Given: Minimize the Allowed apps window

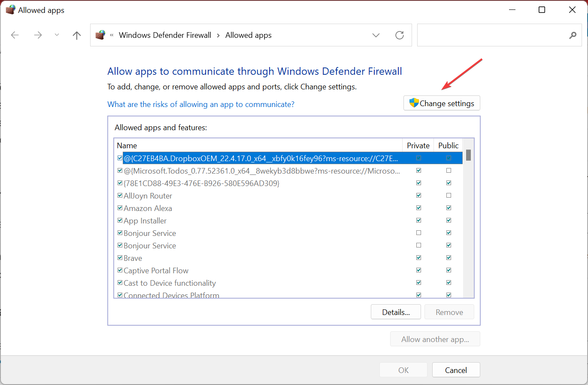Looking at the screenshot, I should (512, 10).
